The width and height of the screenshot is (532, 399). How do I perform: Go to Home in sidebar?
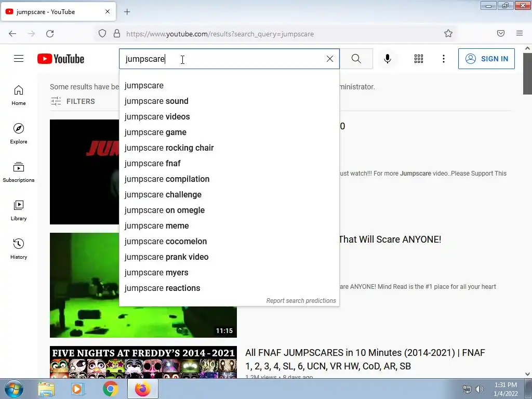pos(19,96)
